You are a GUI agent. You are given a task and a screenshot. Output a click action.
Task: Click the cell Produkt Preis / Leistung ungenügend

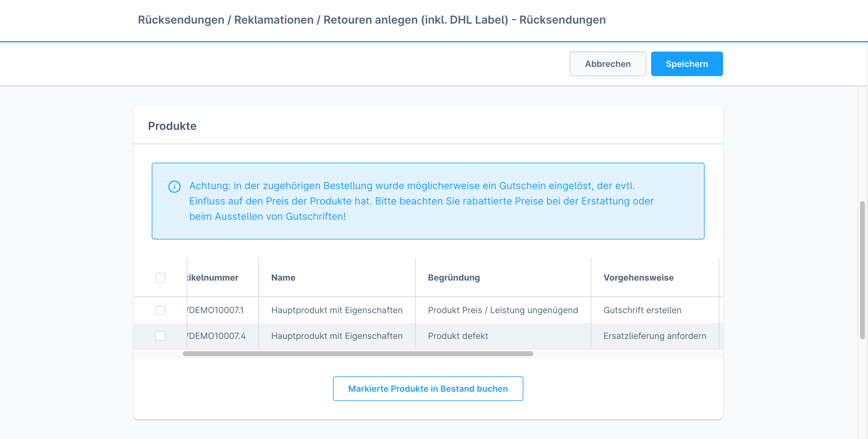[x=503, y=310]
